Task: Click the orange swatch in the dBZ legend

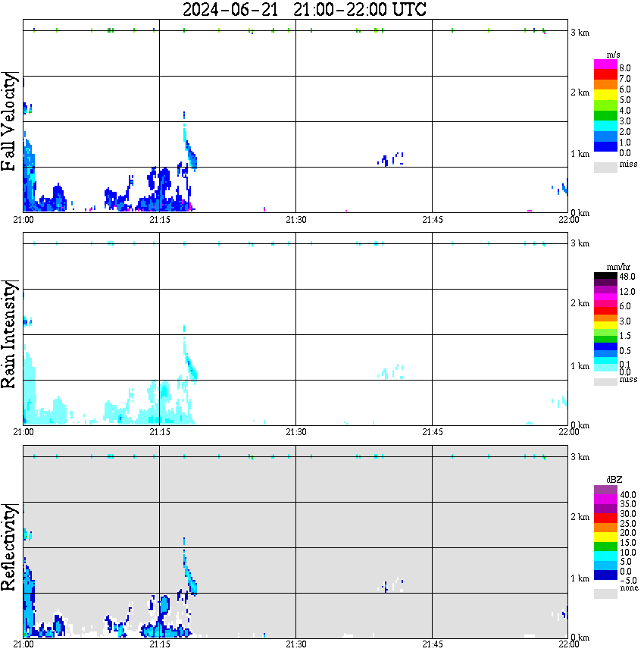Action: click(x=605, y=528)
